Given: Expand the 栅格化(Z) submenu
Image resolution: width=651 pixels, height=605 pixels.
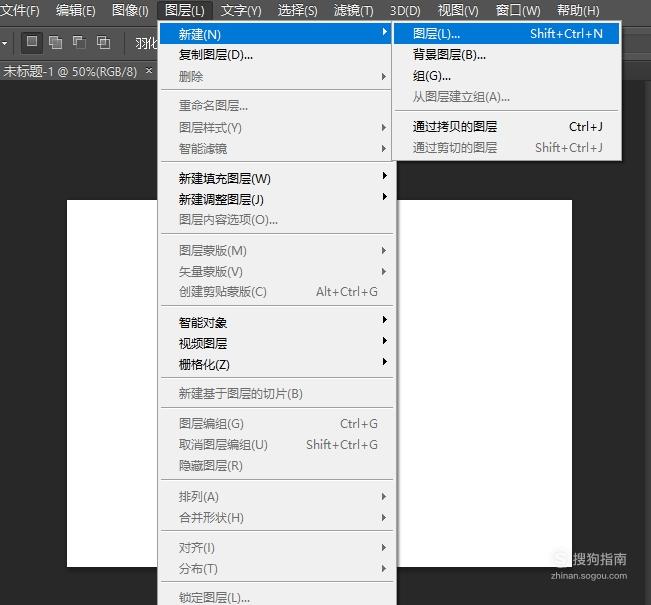Looking at the screenshot, I should [x=275, y=364].
